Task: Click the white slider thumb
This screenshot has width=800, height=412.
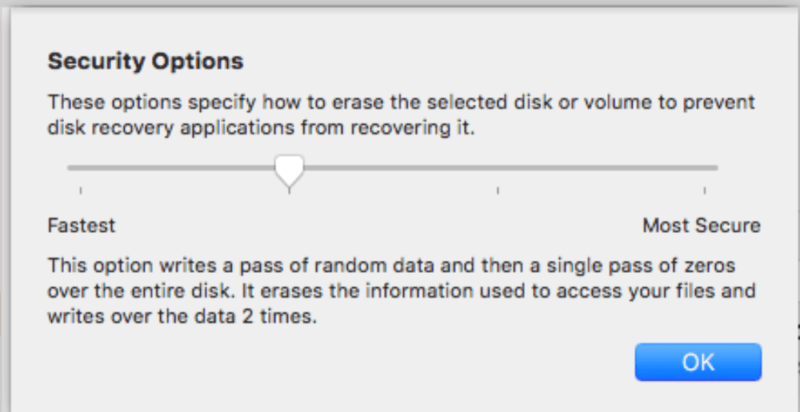Action: coord(289,171)
